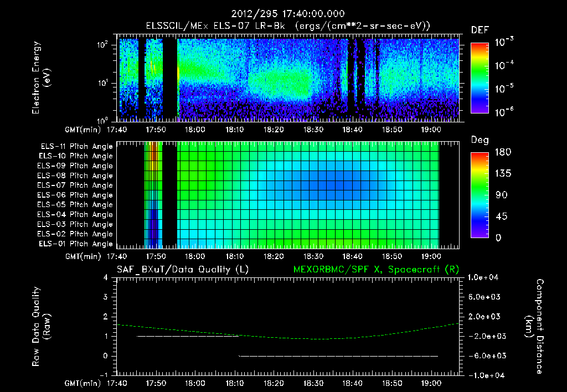Image resolution: width=567 pixels, height=392 pixels.
Task: Click the 1.0e+04 right axis value
Action: click(x=483, y=278)
